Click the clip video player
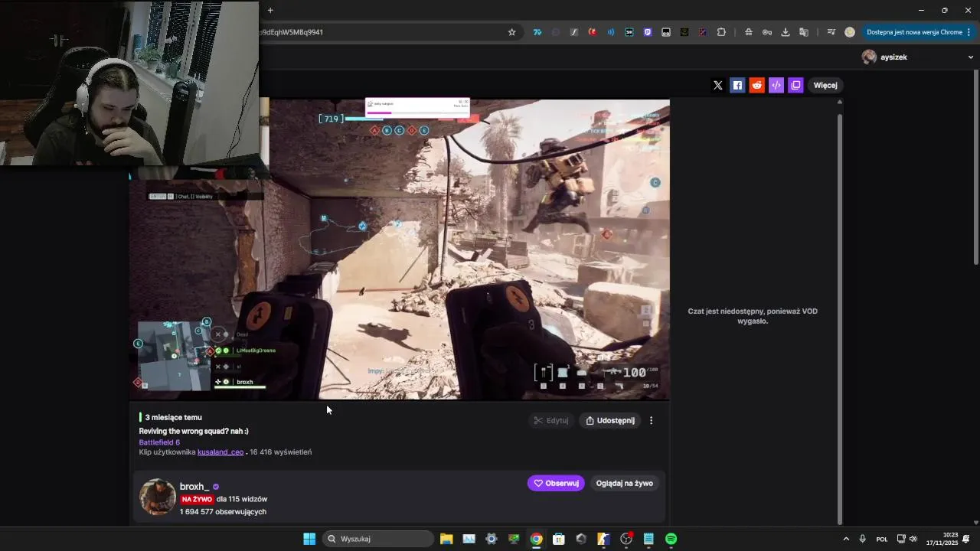 click(400, 249)
